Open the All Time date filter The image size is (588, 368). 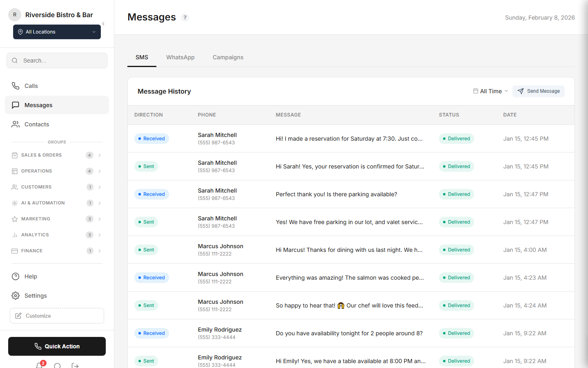click(490, 91)
